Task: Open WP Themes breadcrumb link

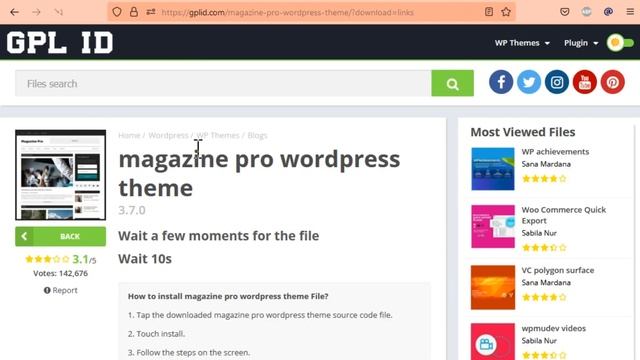Action: point(218,136)
